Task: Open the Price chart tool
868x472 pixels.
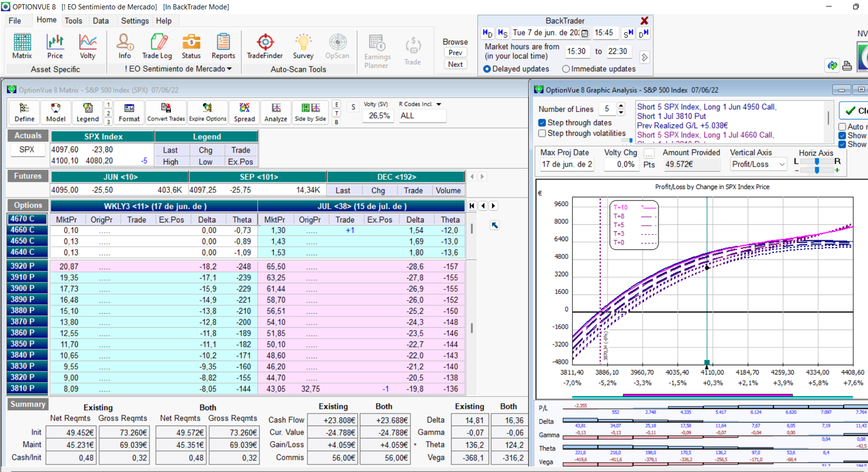Action: pos(55,46)
